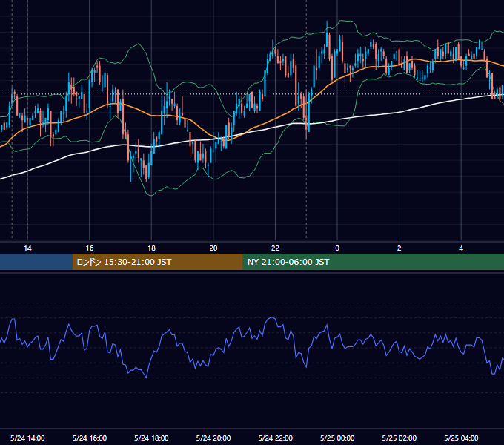Click the 5/25 04:00 date label

[461, 438]
